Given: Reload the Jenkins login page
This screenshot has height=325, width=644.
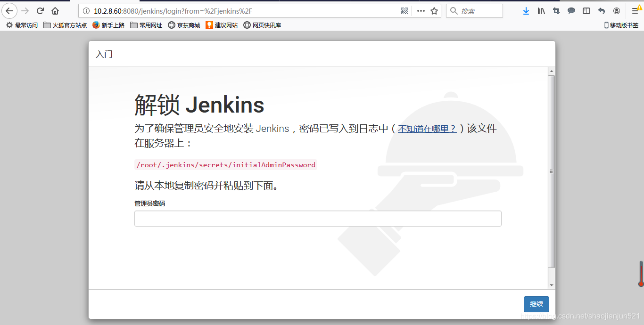Looking at the screenshot, I should click(40, 11).
